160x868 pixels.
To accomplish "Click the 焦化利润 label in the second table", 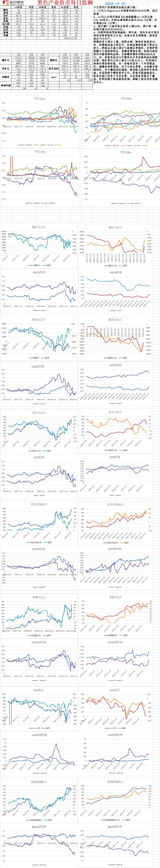I will (54, 68).
